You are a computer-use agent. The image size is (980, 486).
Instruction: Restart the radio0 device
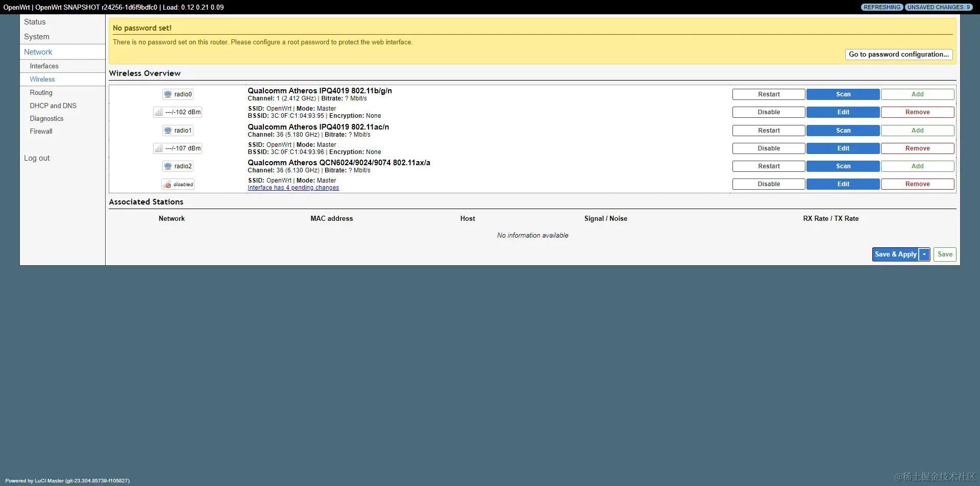(x=769, y=94)
